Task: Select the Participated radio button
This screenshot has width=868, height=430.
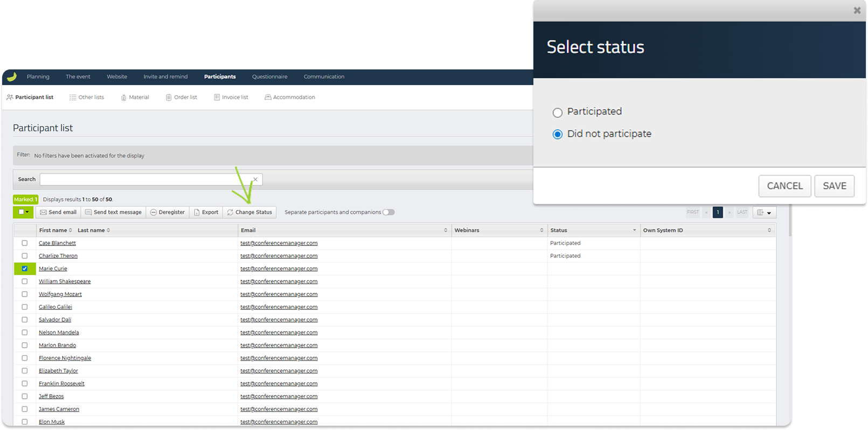Action: pyautogui.click(x=558, y=112)
